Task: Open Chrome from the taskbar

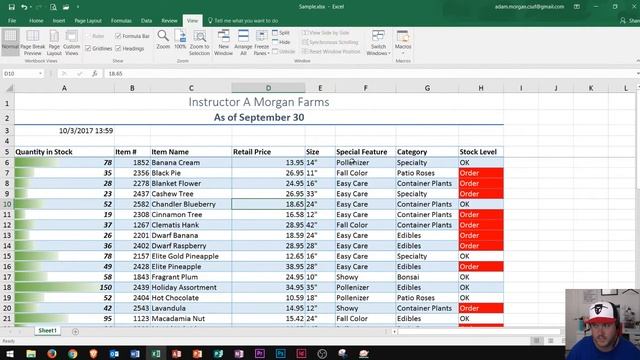Action: click(73, 353)
